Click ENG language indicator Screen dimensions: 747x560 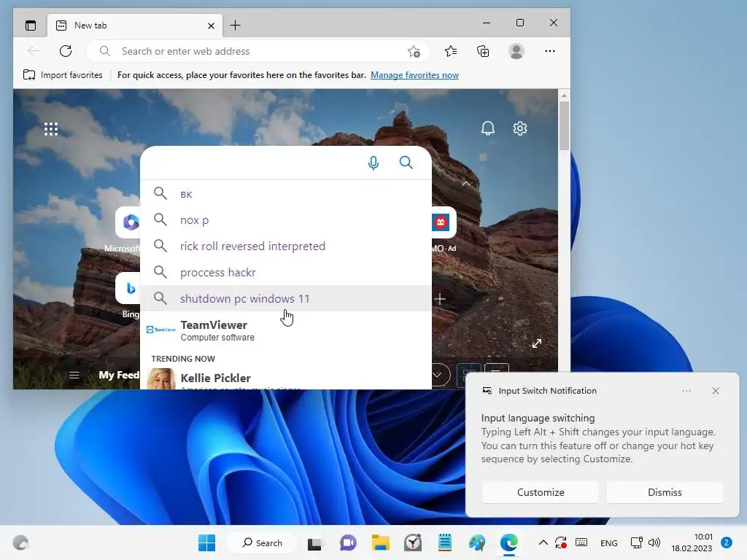coord(609,542)
